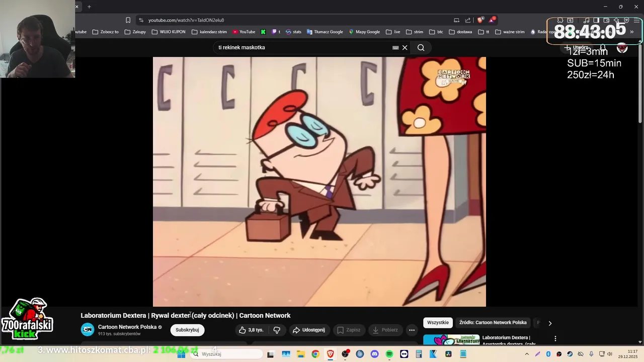Open Notepad icon in taskbar
644x362 pixels.
click(463, 354)
